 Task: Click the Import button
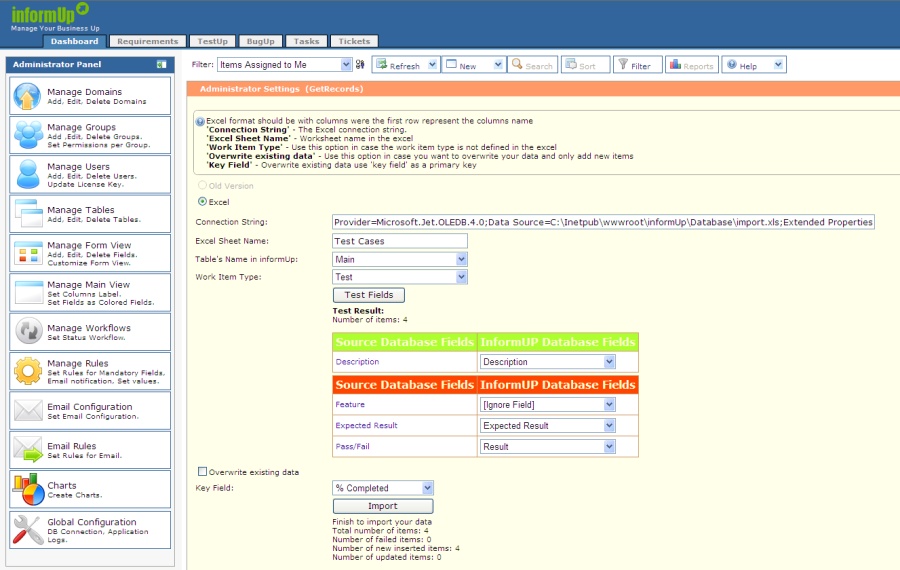pos(383,506)
